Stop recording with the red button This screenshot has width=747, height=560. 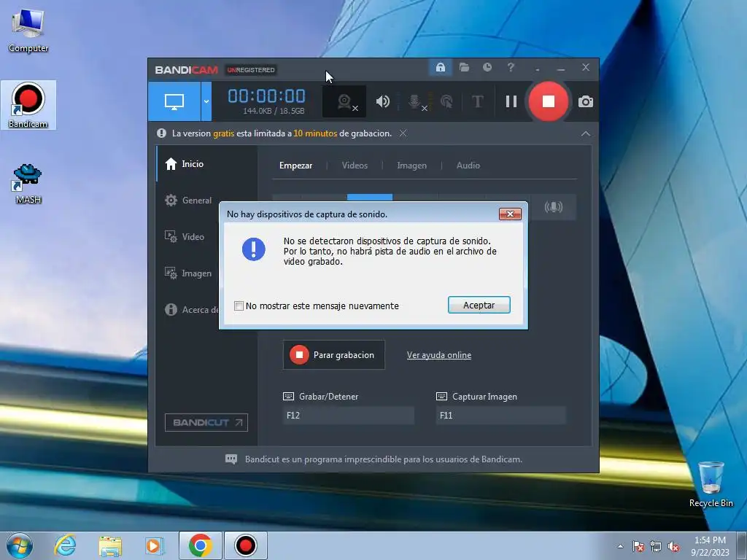click(x=549, y=101)
